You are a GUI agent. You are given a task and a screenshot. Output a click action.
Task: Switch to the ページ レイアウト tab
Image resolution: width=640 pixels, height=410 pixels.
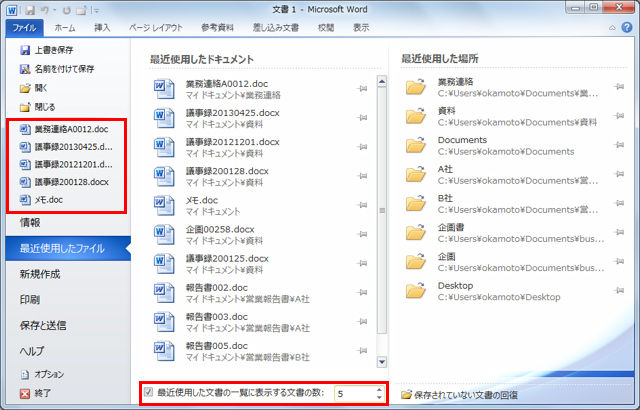[156, 28]
